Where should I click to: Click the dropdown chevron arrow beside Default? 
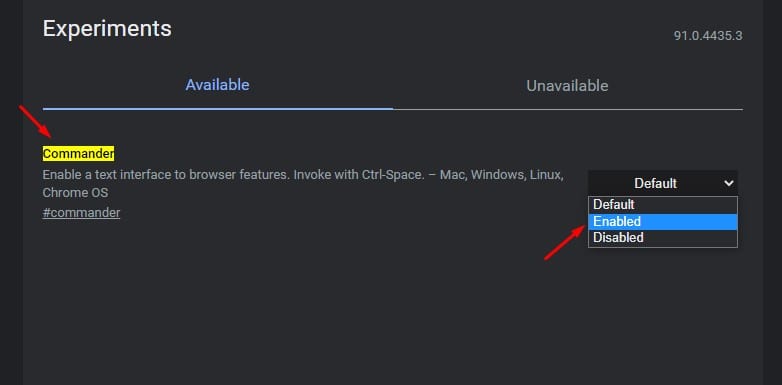click(729, 184)
